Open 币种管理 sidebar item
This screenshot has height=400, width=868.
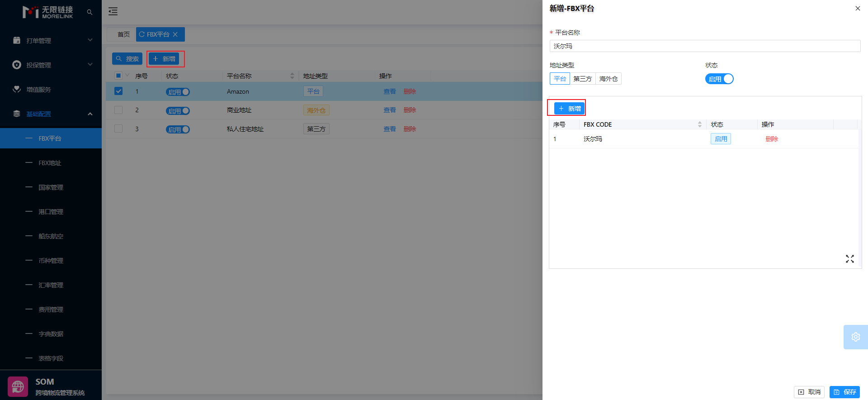pos(51,260)
